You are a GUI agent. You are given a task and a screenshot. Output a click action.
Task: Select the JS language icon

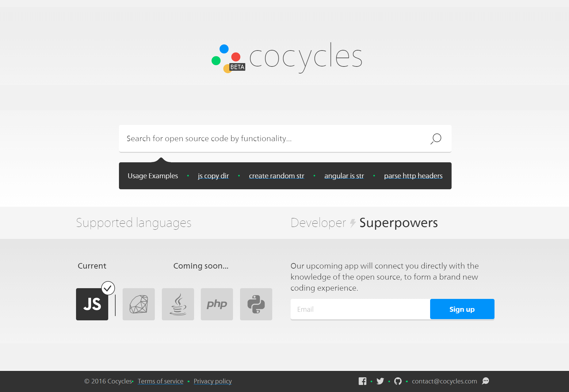(92, 304)
